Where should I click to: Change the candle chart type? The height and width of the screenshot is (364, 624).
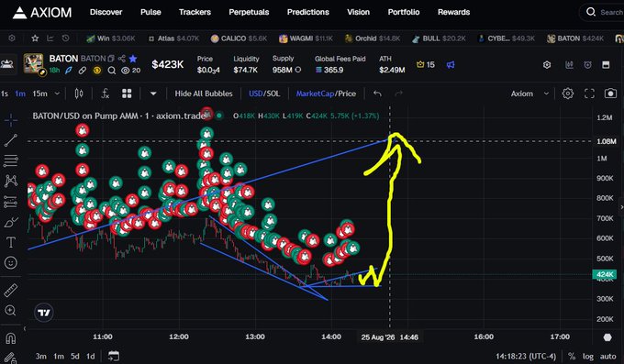[79, 94]
